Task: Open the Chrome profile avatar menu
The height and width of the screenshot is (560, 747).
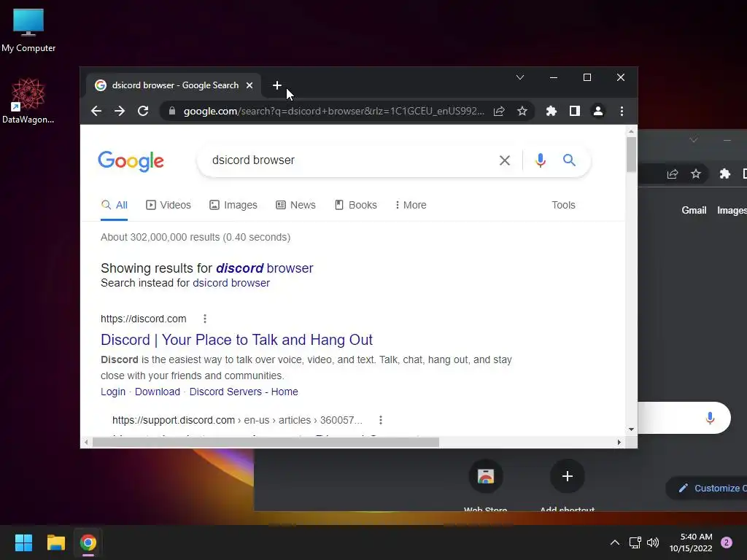Action: pos(598,111)
